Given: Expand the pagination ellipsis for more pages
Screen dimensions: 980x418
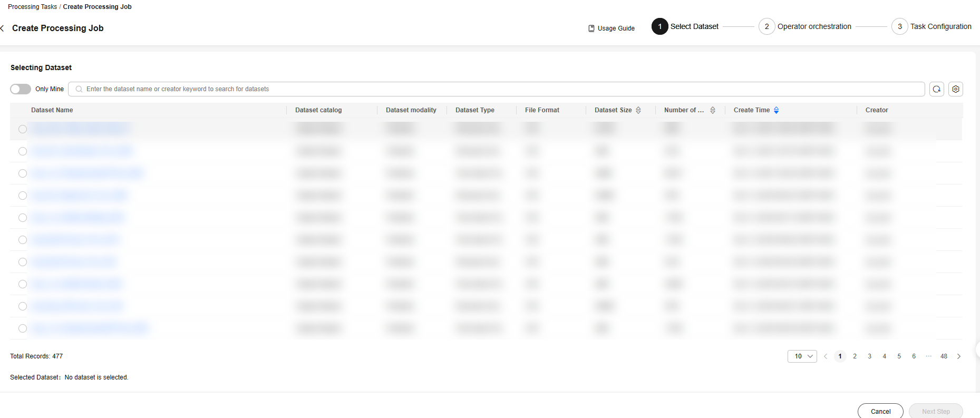Looking at the screenshot, I should click(929, 356).
